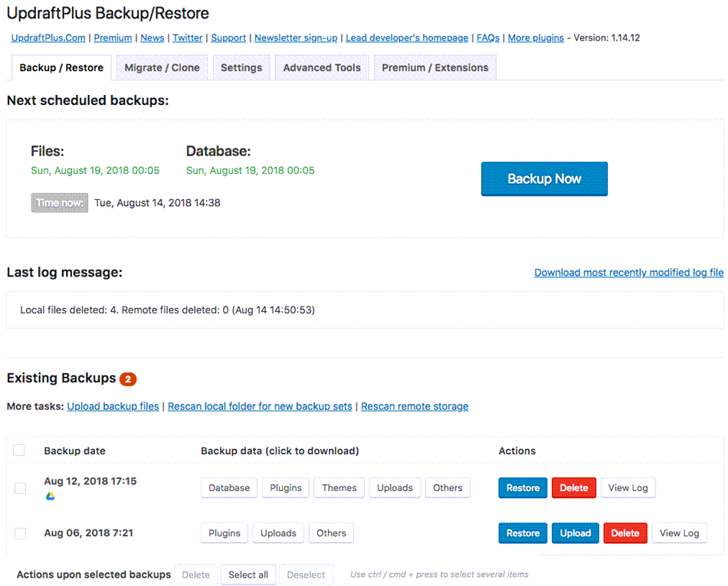
Task: Upload the Aug 06 backup to remote storage
Action: click(576, 533)
